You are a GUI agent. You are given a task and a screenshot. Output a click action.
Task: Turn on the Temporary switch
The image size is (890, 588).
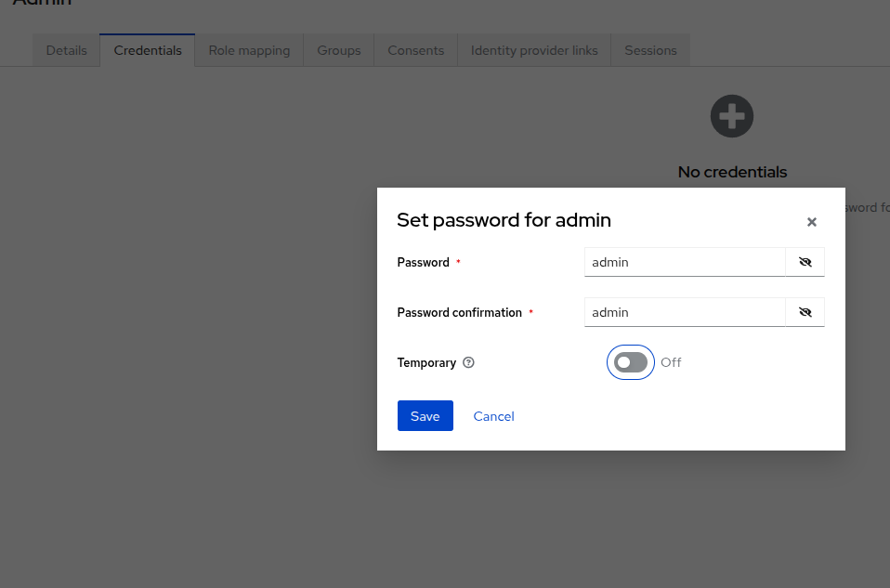coord(631,362)
